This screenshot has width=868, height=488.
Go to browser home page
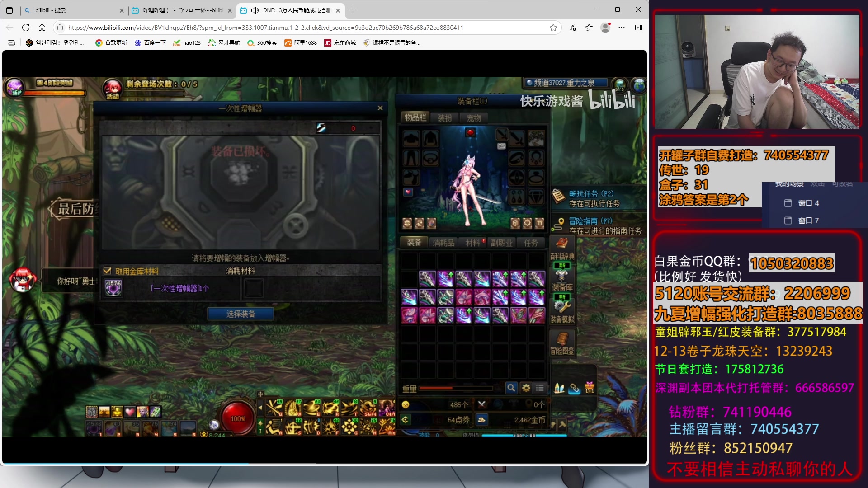(42, 28)
